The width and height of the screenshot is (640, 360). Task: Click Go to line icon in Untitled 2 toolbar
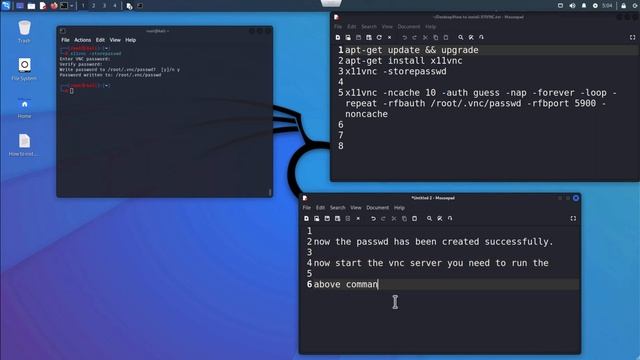(450, 218)
